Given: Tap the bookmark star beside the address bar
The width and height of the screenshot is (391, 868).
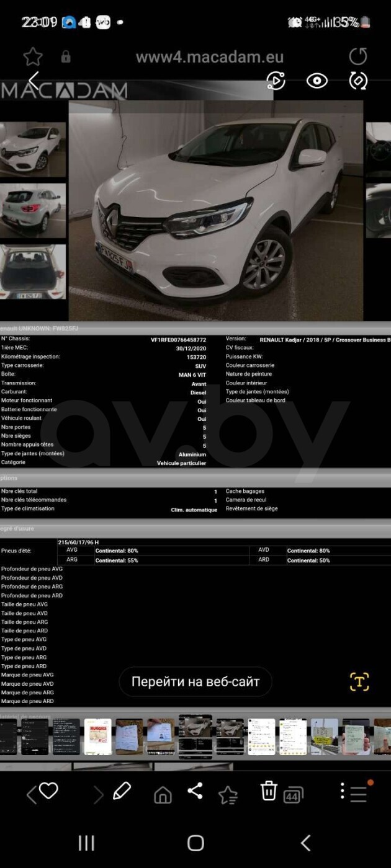Looking at the screenshot, I should (33, 57).
